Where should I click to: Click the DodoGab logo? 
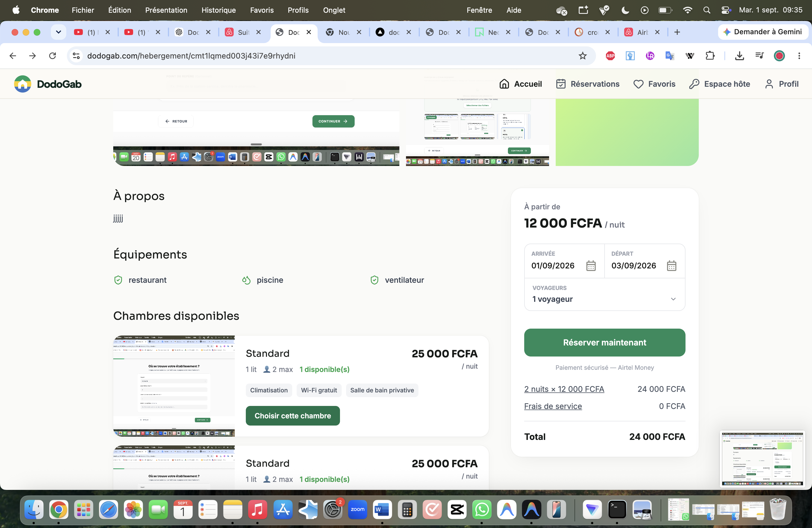[x=48, y=84]
